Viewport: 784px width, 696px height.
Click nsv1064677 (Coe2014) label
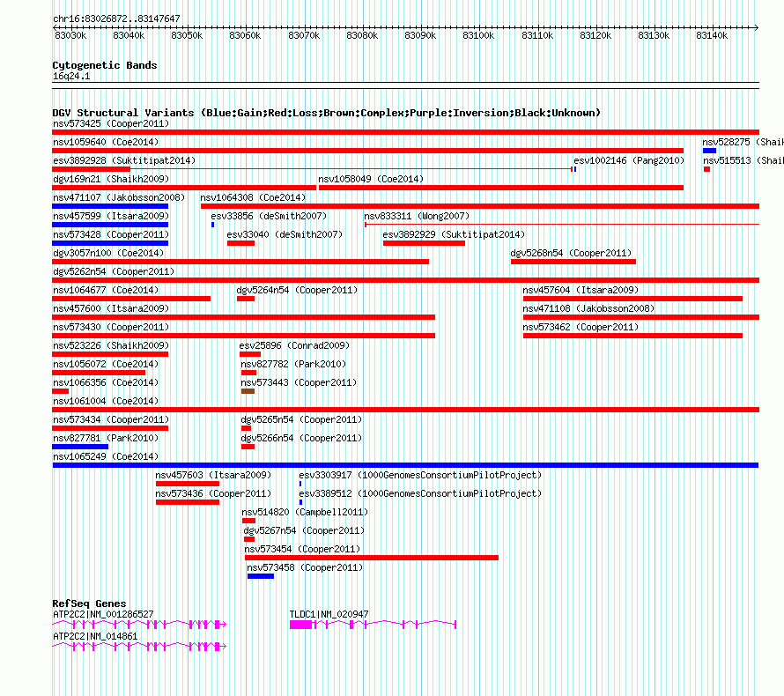click(106, 290)
